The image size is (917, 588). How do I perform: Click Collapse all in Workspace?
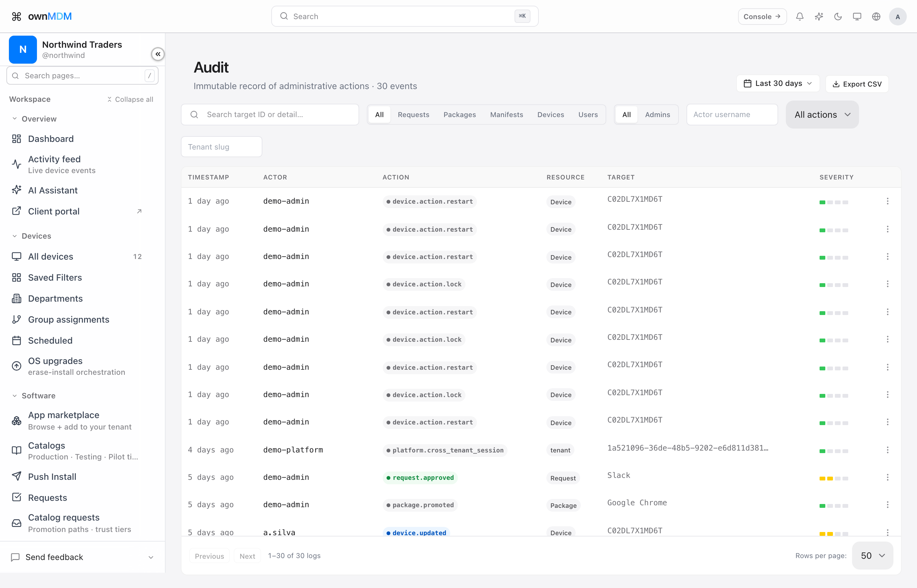pyautogui.click(x=130, y=99)
